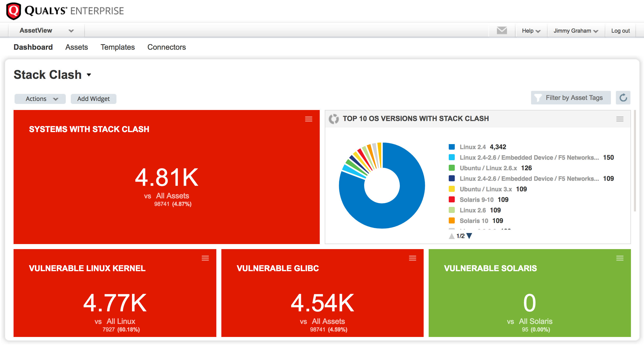The height and width of the screenshot is (346, 644).
Task: Click the Linux 2.4 legend color swatch
Action: (x=452, y=147)
